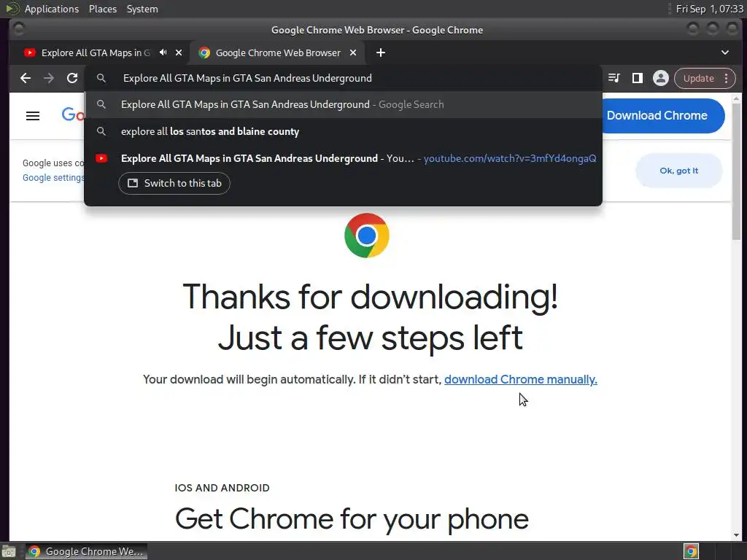Click the clock showing Fri Sep 1, 07:33
The image size is (747, 560).
(x=709, y=9)
